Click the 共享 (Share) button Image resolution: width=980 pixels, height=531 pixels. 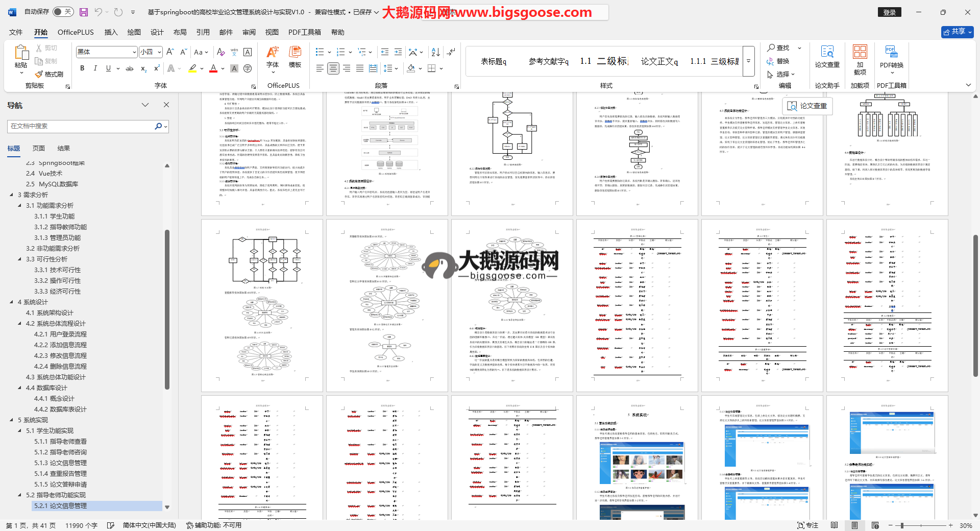point(957,32)
